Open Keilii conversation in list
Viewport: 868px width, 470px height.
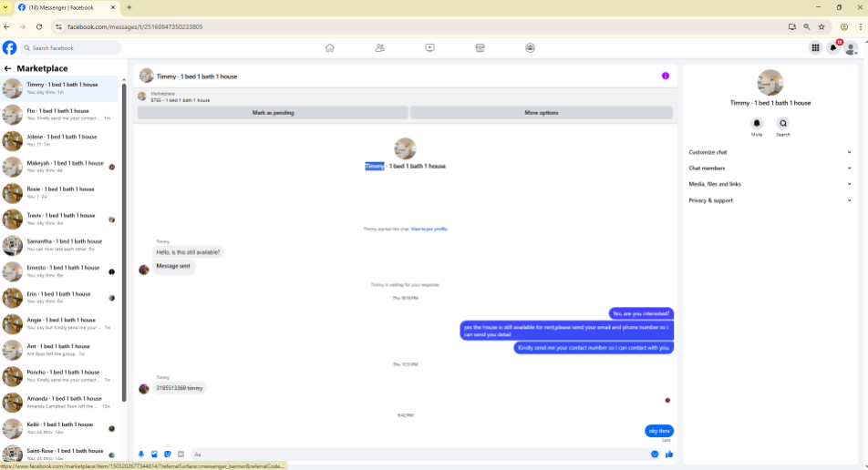59,428
